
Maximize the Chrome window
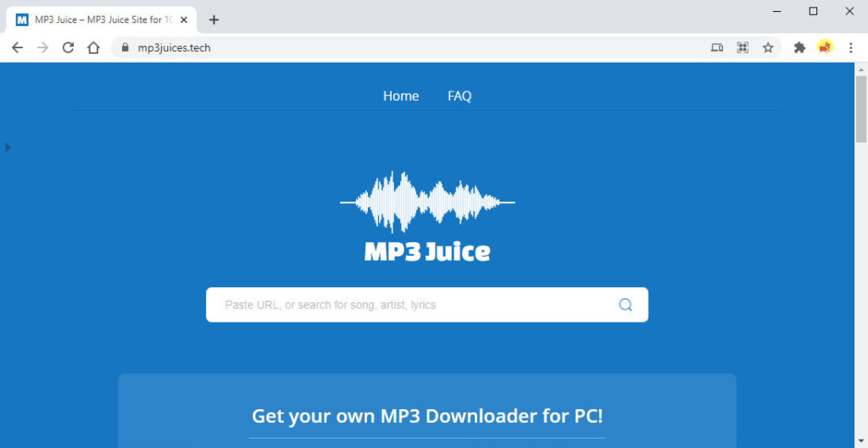coord(813,11)
